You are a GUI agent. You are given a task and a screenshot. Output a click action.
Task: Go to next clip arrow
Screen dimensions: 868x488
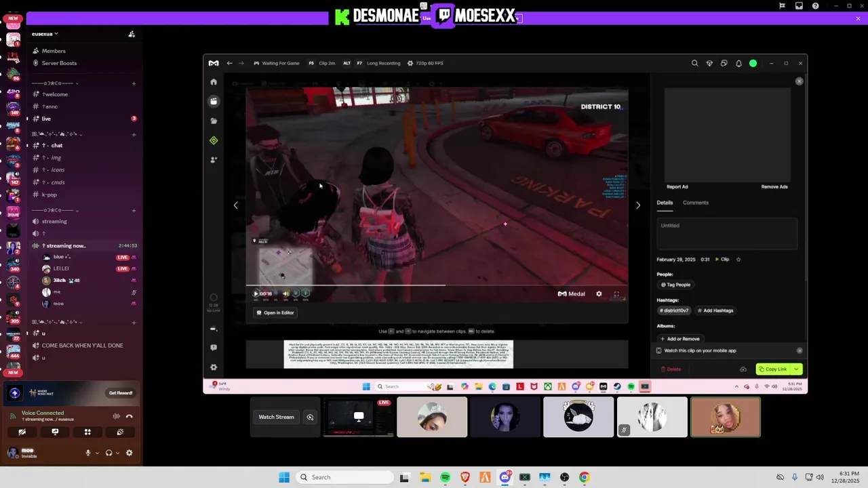[x=637, y=205]
